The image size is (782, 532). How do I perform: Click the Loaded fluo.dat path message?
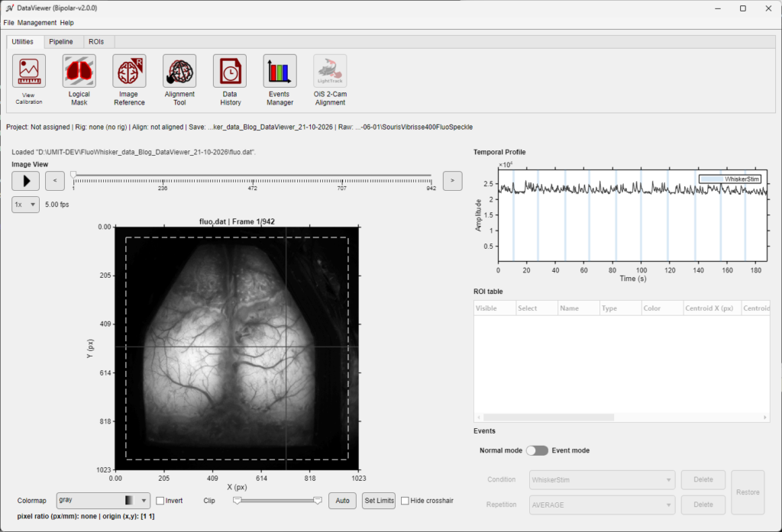coord(134,152)
